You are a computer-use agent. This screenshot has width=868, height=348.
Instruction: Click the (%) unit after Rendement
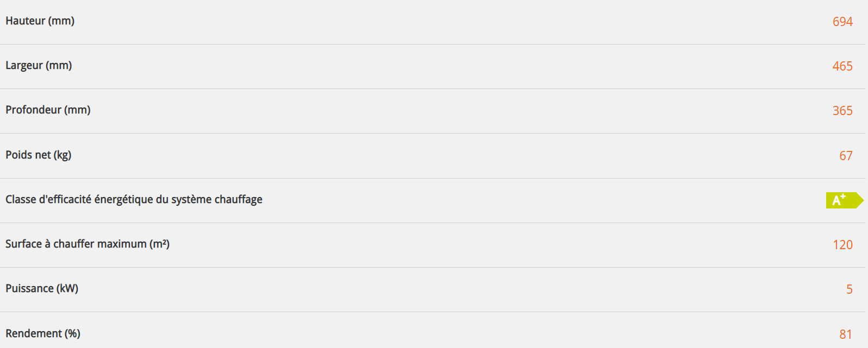point(72,333)
